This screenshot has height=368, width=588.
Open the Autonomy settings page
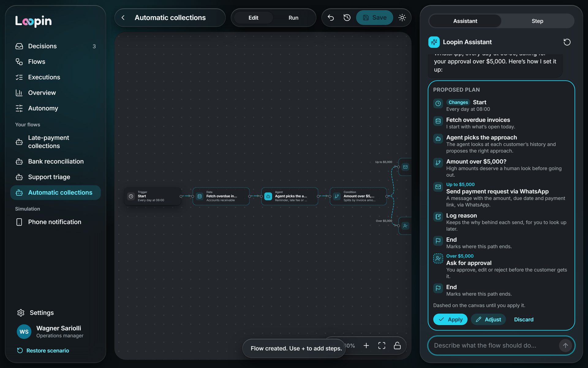pyautogui.click(x=55, y=108)
